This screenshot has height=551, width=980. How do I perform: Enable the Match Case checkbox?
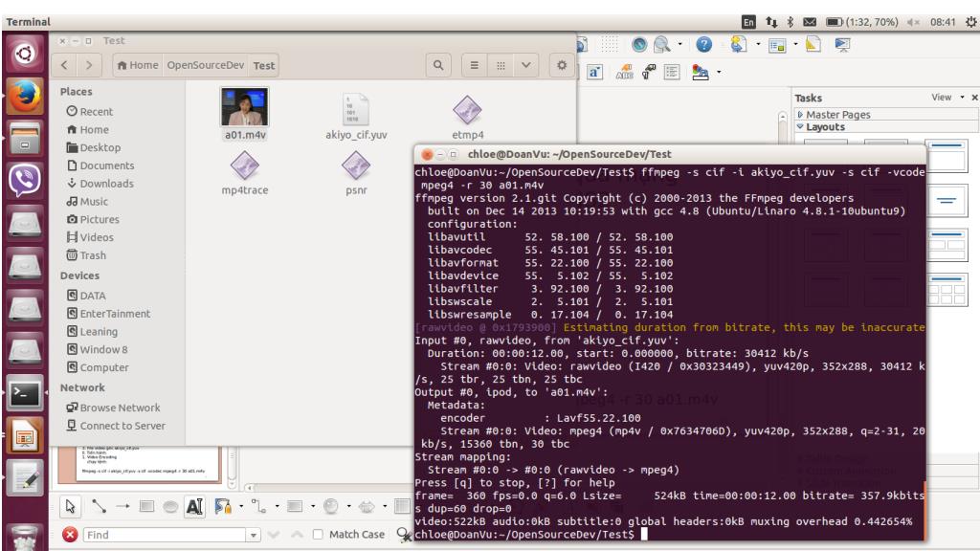pyautogui.click(x=318, y=535)
